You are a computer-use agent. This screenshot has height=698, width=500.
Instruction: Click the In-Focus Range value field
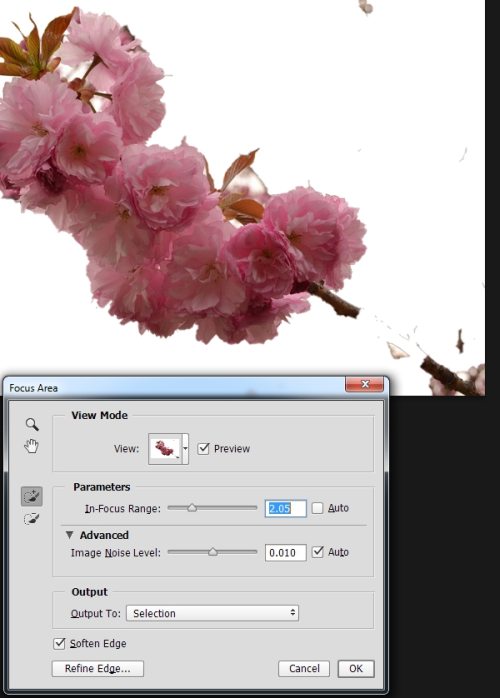pos(285,508)
